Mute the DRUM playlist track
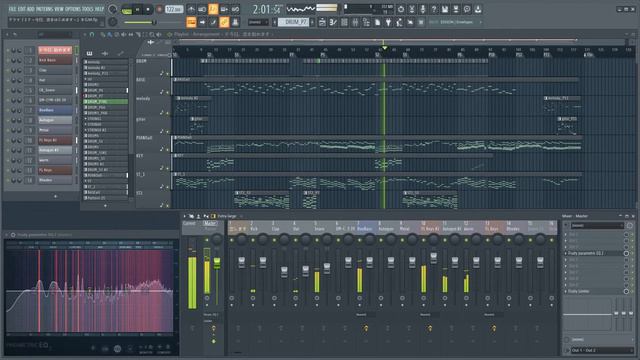640x360 pixels. [x=167, y=74]
